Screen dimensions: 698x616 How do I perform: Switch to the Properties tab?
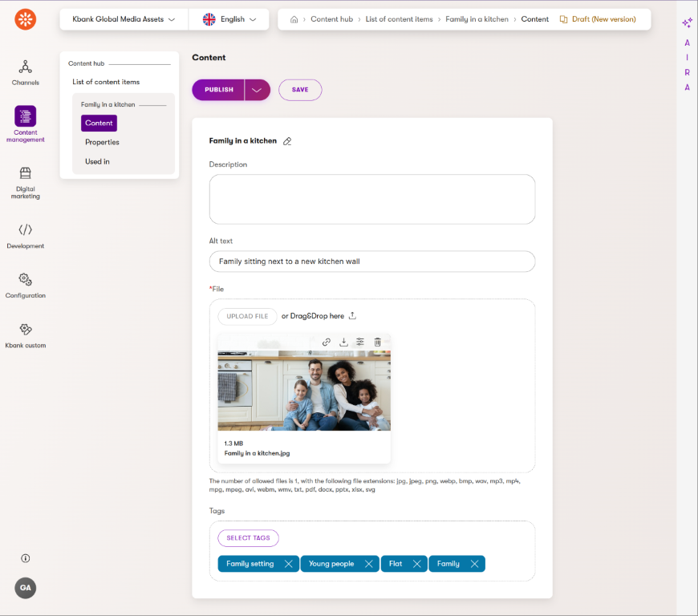102,142
